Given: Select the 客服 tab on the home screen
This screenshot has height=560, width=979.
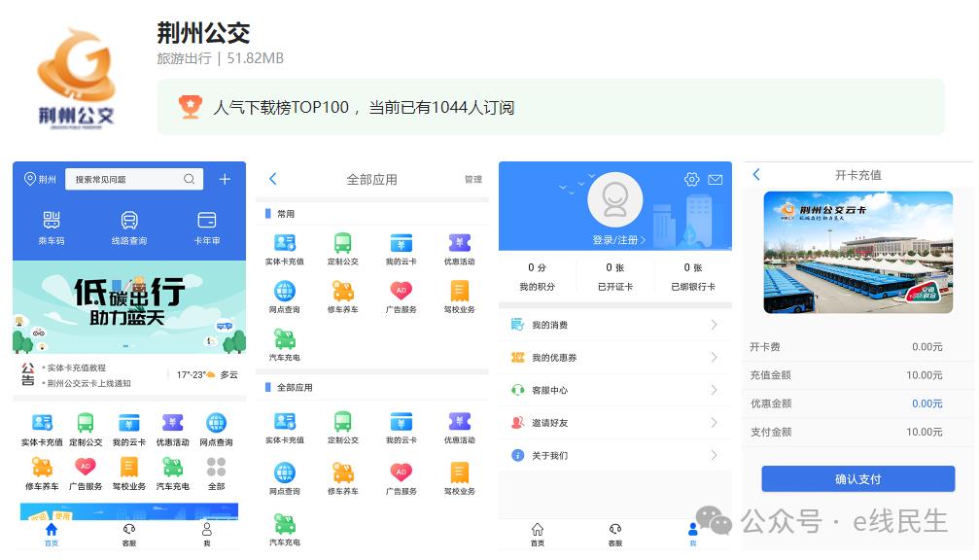Looking at the screenshot, I should pos(129,535).
